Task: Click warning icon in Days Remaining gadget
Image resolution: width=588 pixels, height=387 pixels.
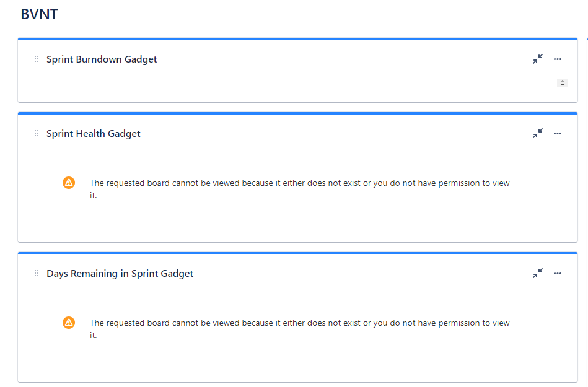Action: (69, 323)
